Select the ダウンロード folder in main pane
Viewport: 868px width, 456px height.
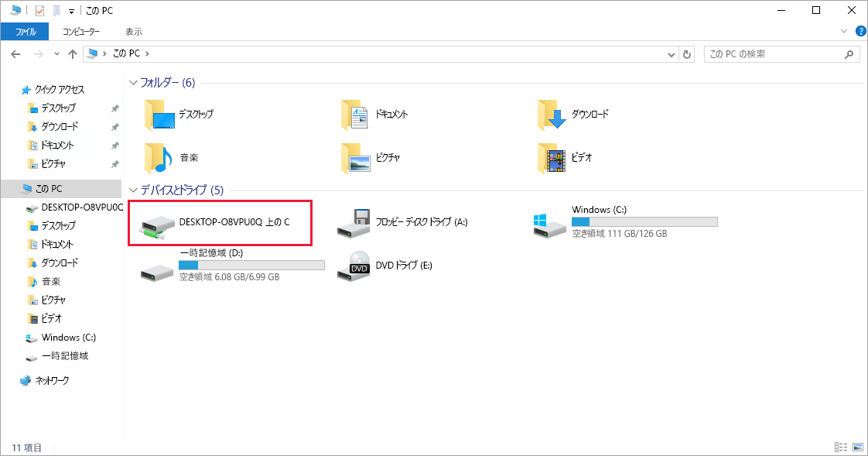(x=572, y=115)
